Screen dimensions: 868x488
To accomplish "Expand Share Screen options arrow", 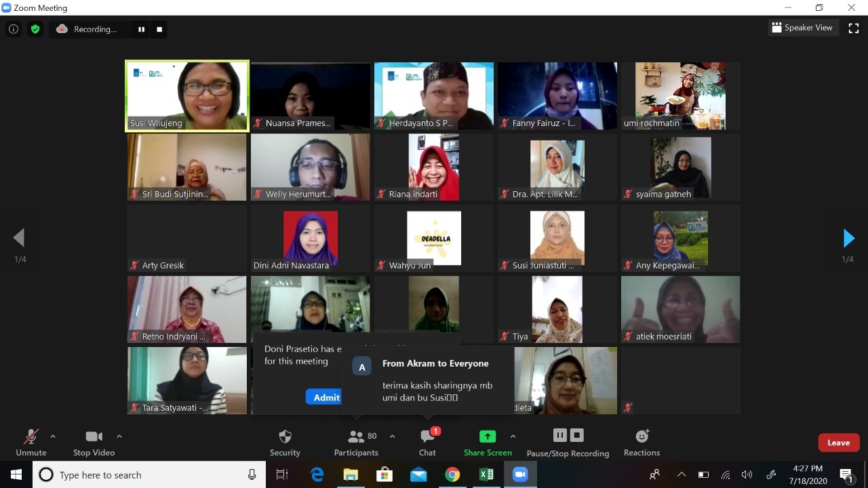I will coord(513,436).
